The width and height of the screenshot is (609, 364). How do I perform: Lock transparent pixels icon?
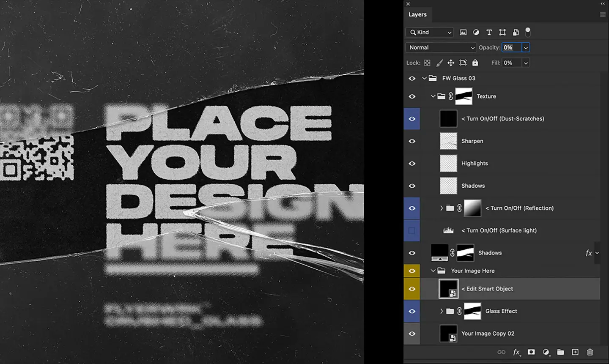click(427, 63)
